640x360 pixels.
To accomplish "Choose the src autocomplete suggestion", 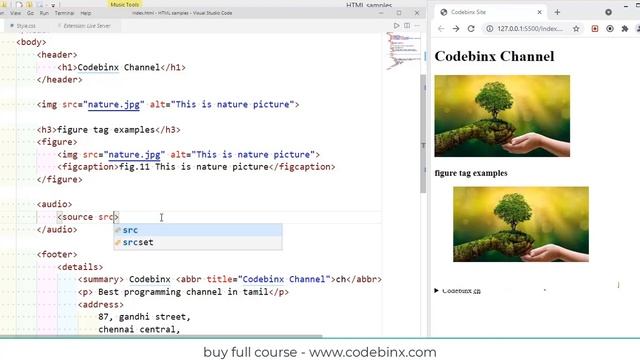I will (x=198, y=230).
